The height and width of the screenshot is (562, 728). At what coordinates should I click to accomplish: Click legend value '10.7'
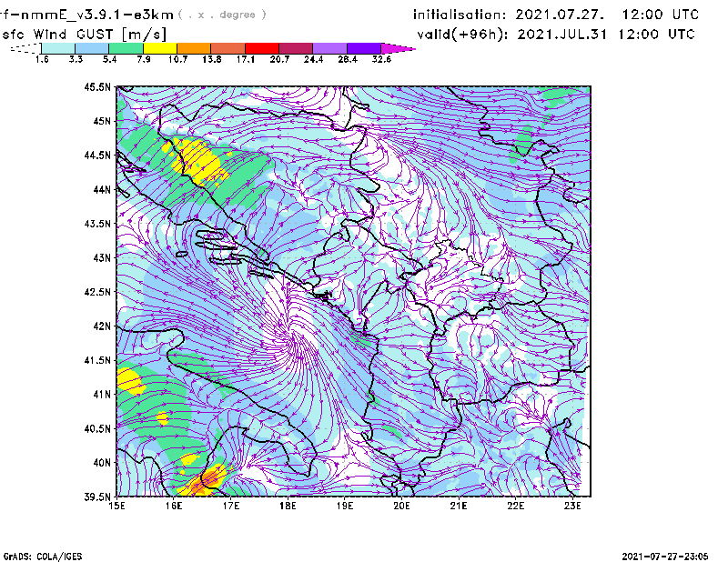[177, 59]
